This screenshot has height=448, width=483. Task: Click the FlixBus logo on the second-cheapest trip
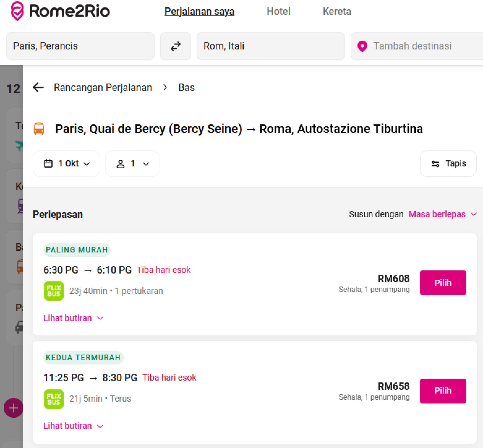pyautogui.click(x=54, y=399)
